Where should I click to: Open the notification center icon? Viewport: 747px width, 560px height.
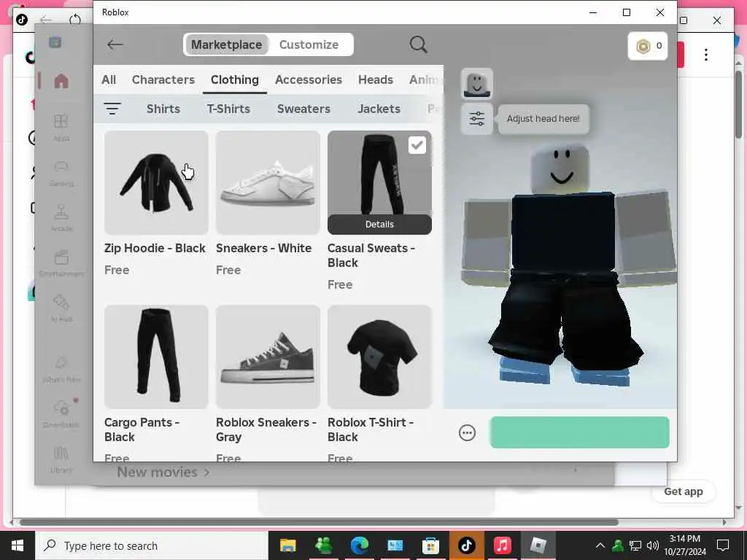point(723,545)
